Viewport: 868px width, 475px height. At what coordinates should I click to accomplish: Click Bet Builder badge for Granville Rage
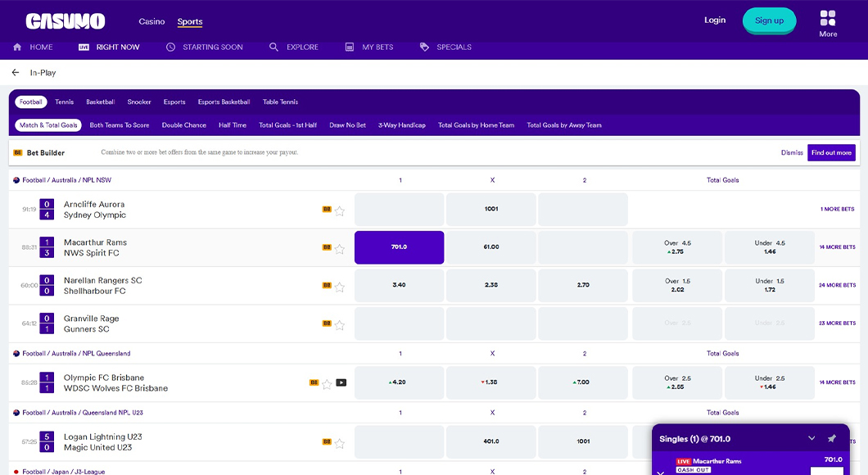[327, 323]
